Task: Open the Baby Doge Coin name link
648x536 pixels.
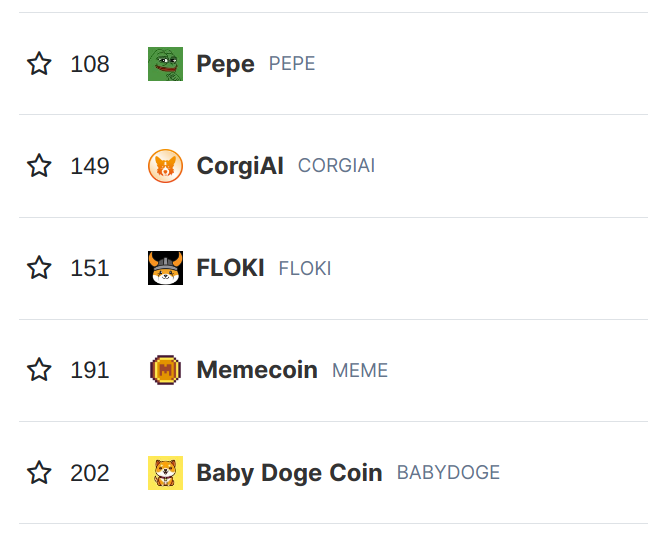Action: coord(289,473)
